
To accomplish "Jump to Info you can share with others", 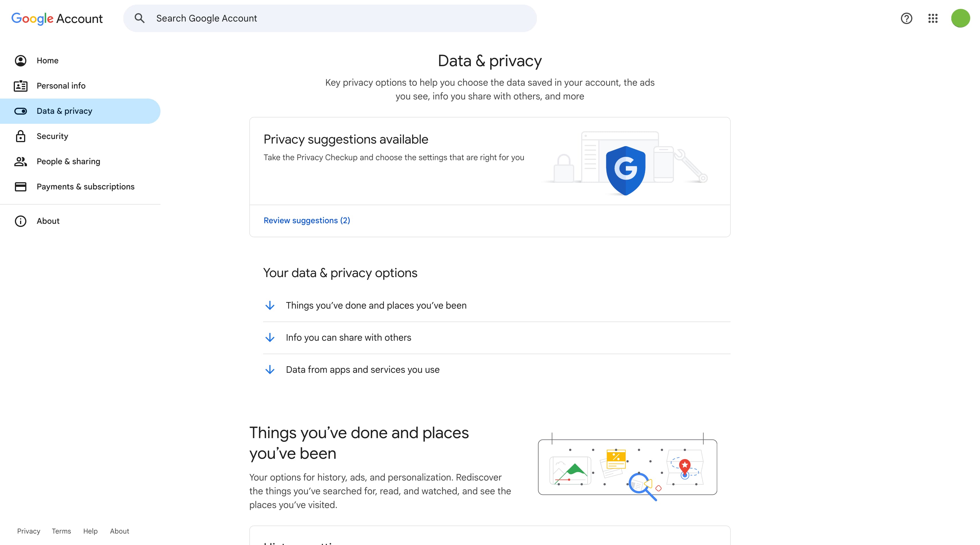I will (x=348, y=338).
